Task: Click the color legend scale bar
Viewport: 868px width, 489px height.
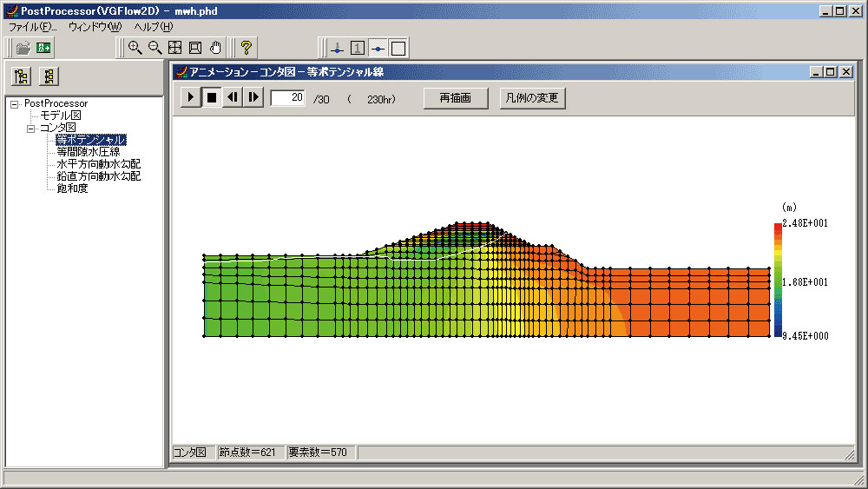Action: pos(778,280)
